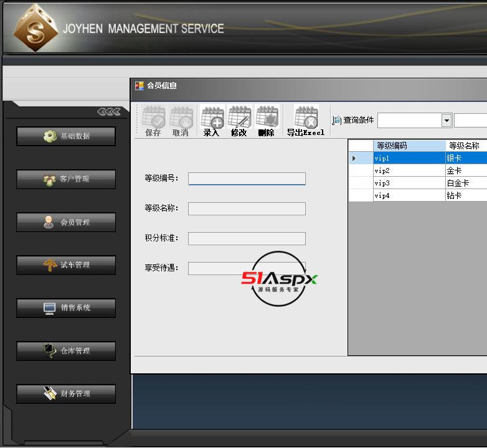Select the vip4 cell
487x448 pixels.
409,195
